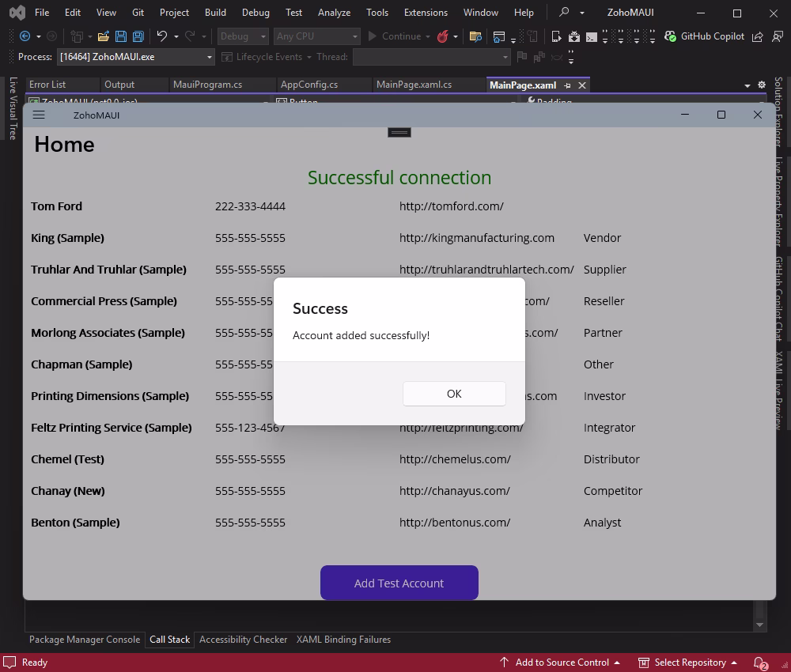Open the Any CPU platform dropdown
791x672 pixels.
point(317,36)
